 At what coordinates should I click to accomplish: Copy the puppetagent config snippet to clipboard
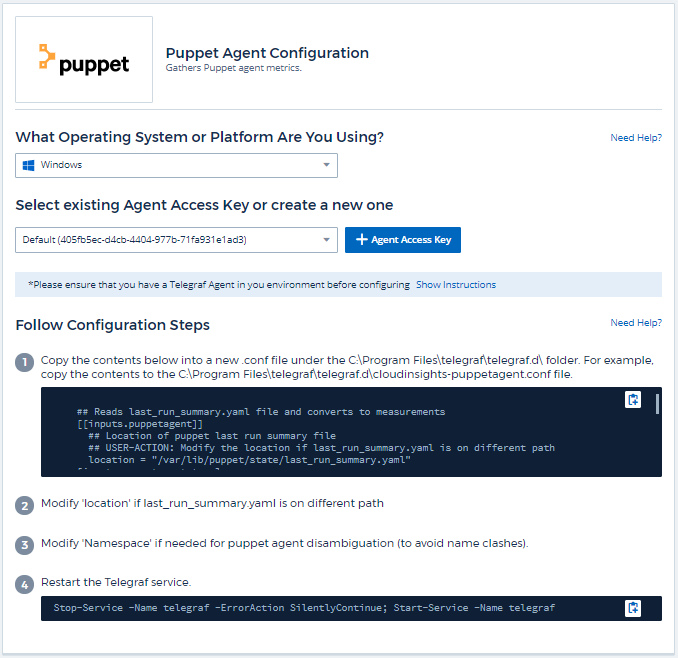click(633, 399)
